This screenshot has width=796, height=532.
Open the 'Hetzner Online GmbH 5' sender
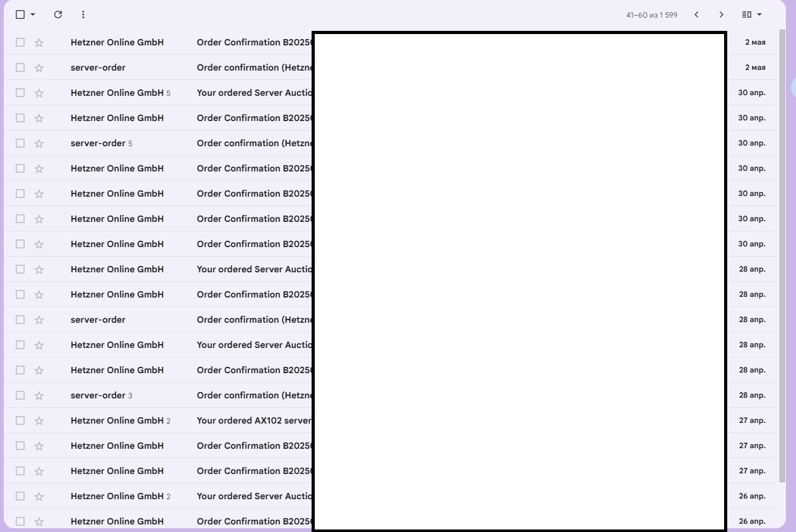pos(120,93)
